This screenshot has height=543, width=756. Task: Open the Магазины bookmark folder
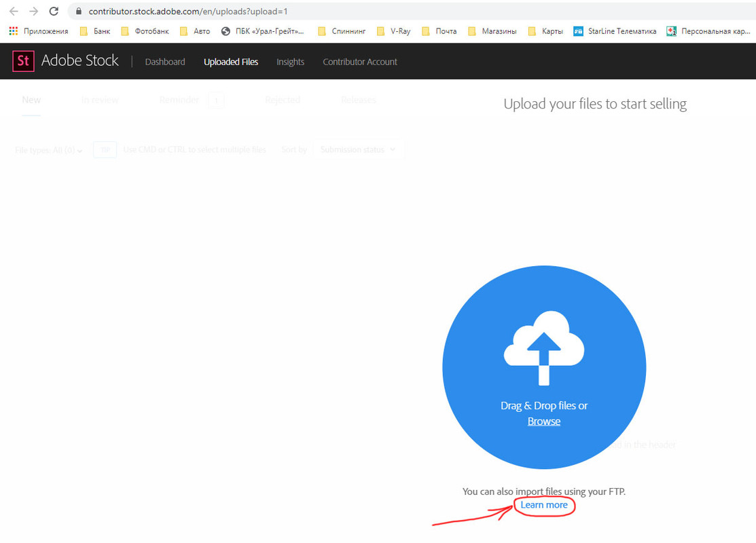point(492,31)
